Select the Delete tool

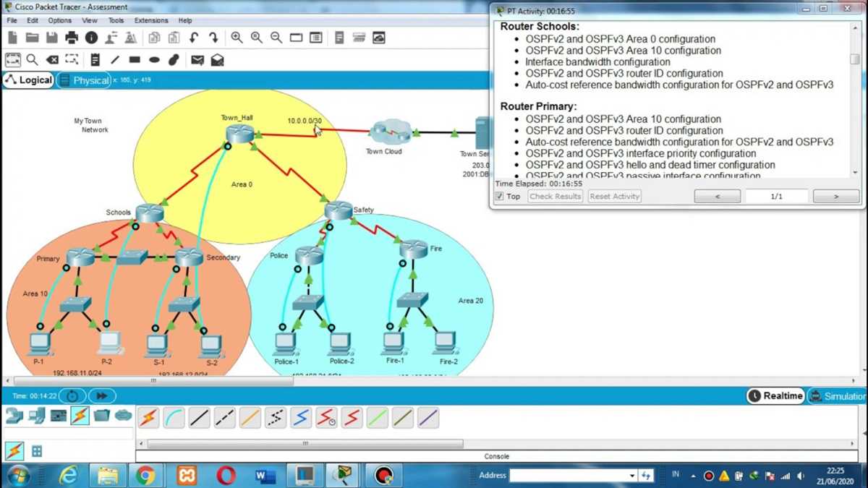coord(52,60)
